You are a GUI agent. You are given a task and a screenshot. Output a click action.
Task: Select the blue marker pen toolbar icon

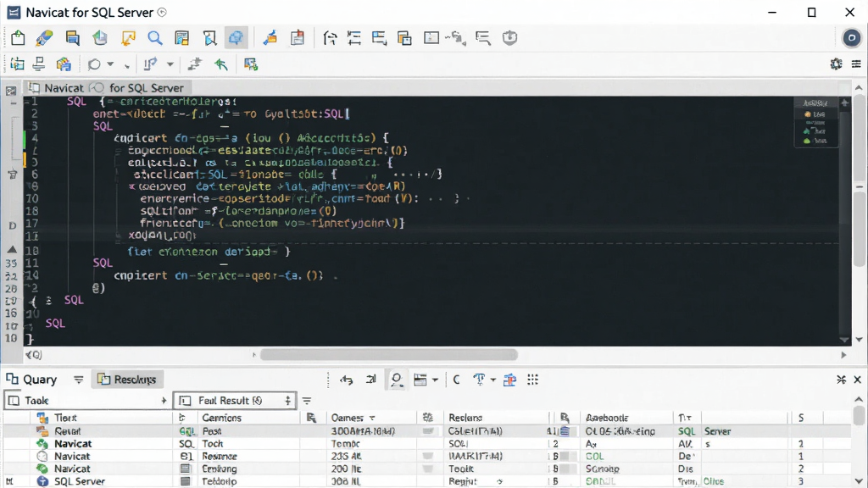point(44,37)
